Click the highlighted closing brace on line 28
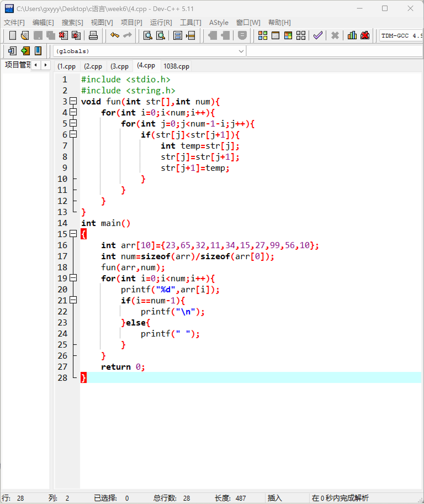This screenshot has width=424, height=504. click(x=83, y=378)
